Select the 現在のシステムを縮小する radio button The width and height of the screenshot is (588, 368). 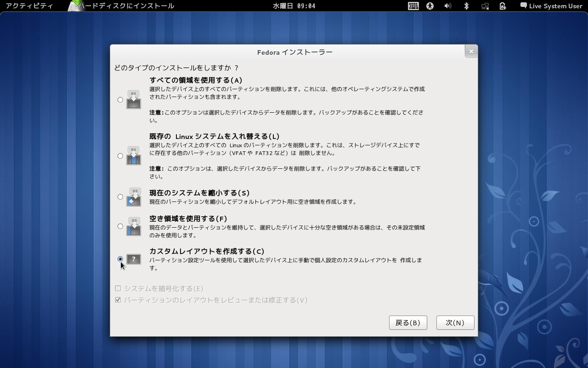(x=120, y=197)
